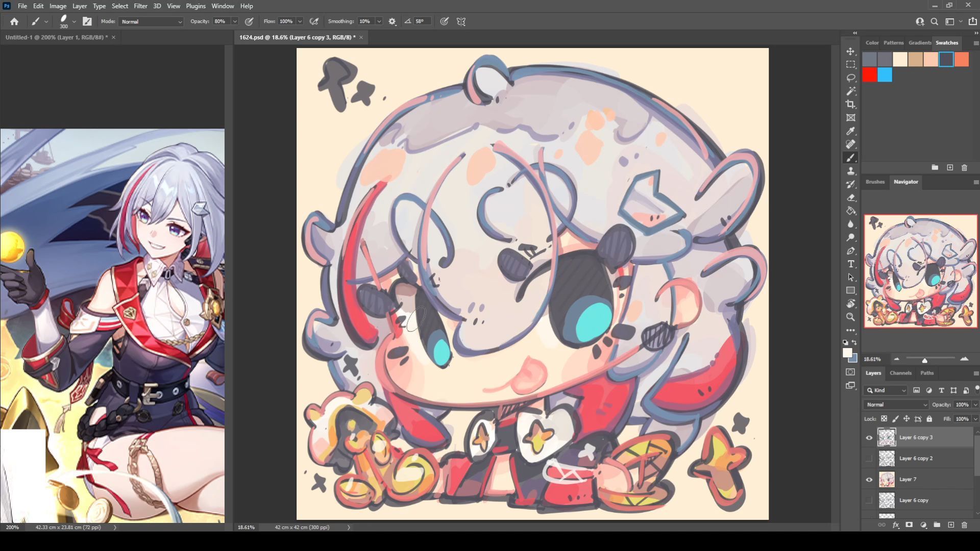
Task: Select the Blur tool
Action: [x=850, y=224]
